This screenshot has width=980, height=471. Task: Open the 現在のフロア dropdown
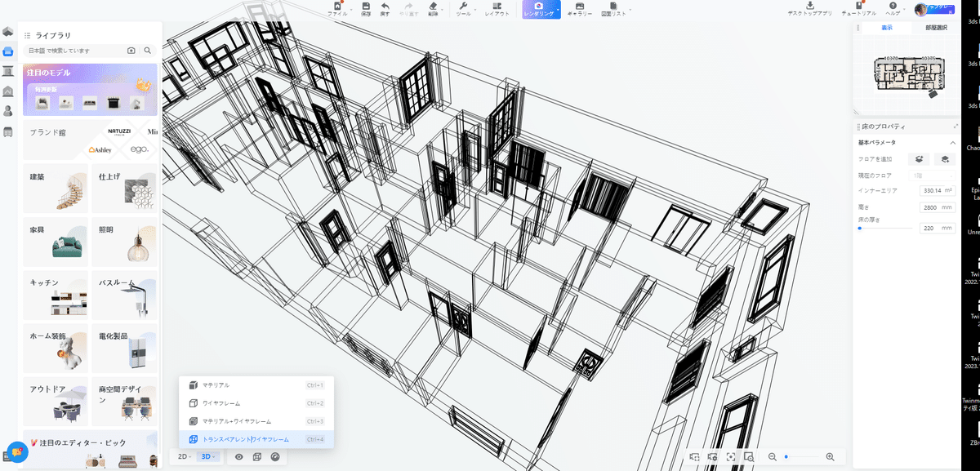[932, 175]
